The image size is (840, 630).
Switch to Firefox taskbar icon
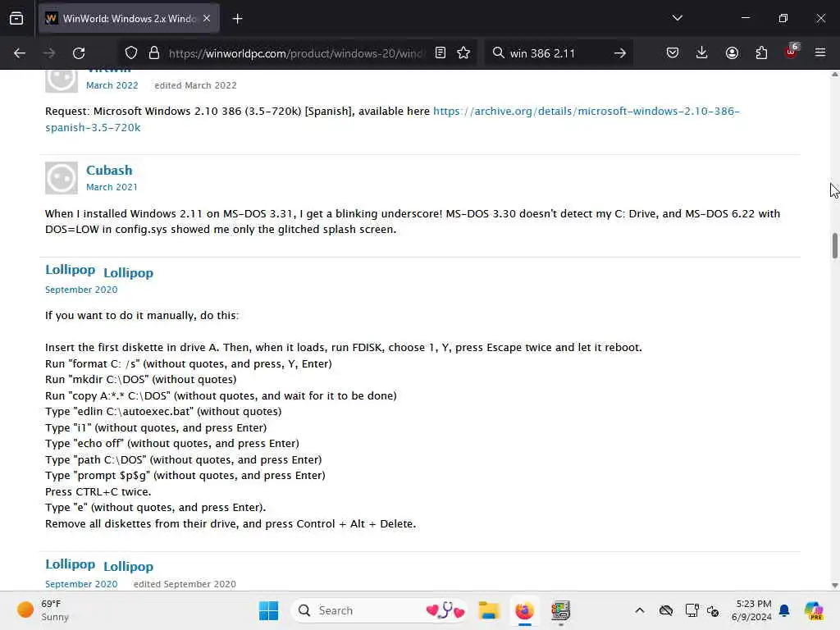[524, 610]
